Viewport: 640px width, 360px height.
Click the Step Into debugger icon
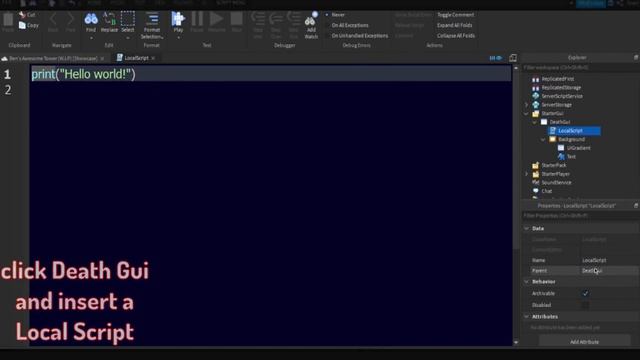pos(258,19)
